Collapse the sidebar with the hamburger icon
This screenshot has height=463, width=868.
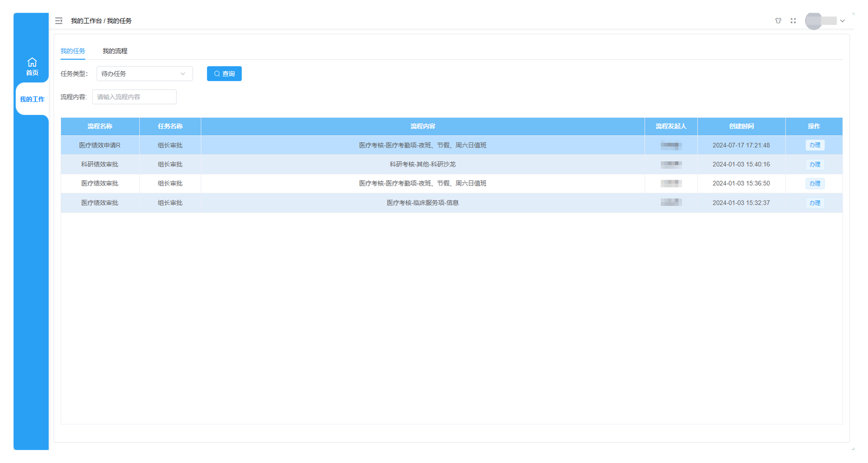tap(59, 21)
